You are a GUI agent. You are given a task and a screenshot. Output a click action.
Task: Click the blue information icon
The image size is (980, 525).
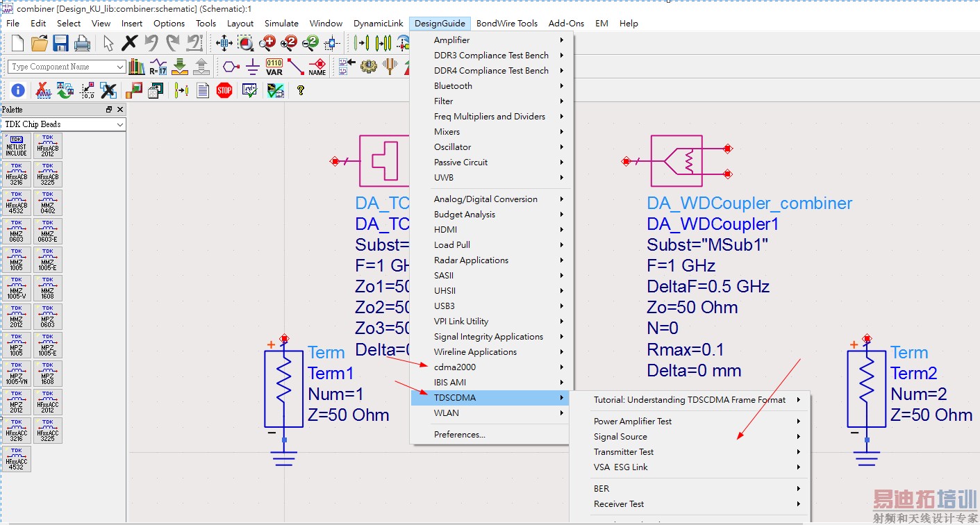click(x=18, y=90)
